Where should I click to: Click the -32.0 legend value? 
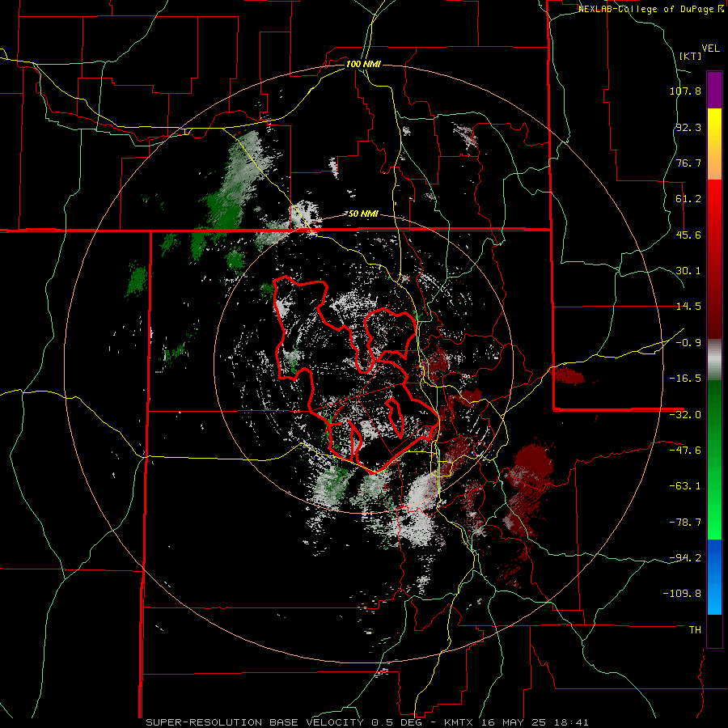tap(685, 415)
